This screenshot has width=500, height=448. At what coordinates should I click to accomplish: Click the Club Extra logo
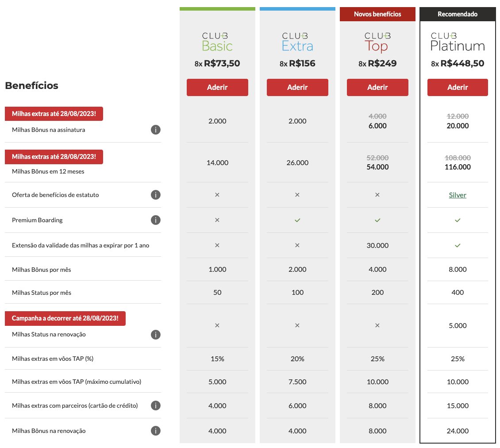pos(297,42)
